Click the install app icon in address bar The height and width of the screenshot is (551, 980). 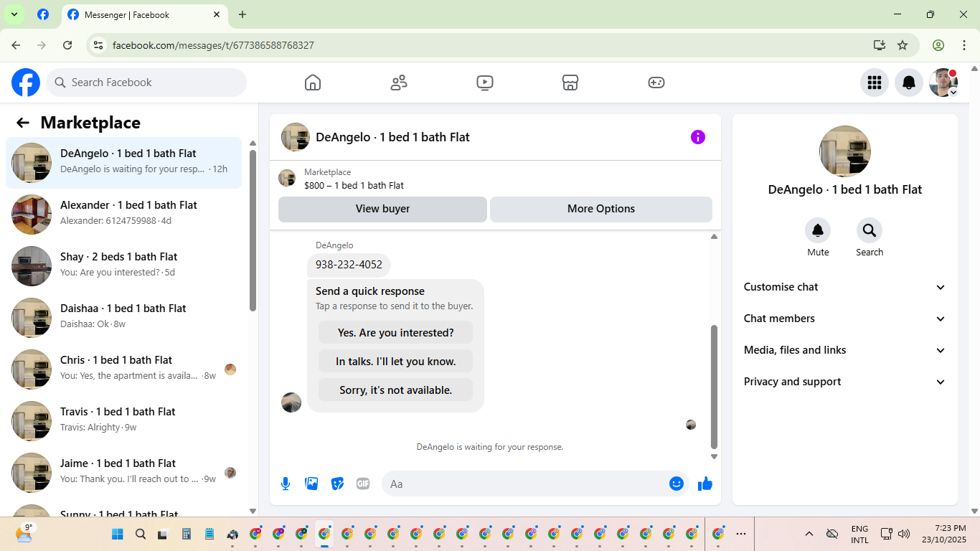tap(880, 45)
